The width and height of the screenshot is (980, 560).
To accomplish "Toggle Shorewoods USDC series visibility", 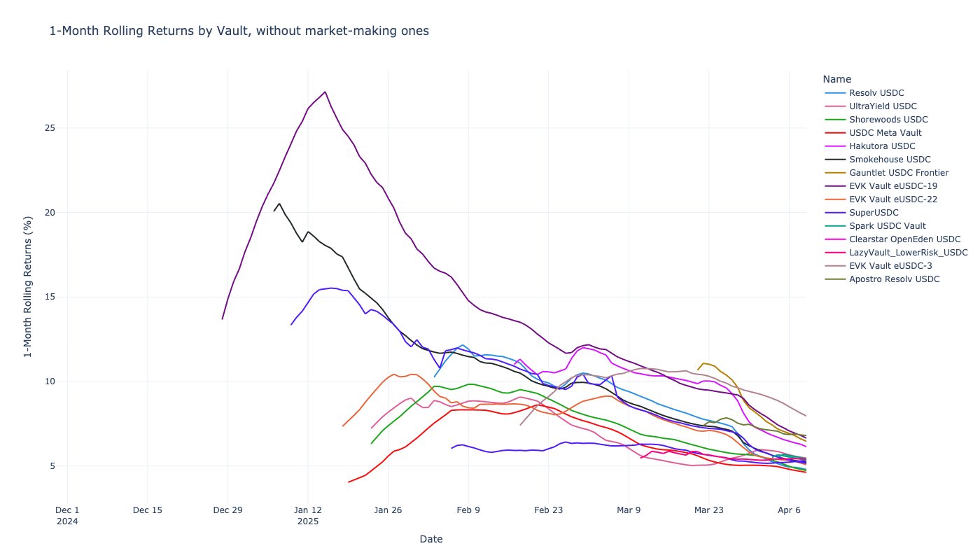I will pos(888,120).
